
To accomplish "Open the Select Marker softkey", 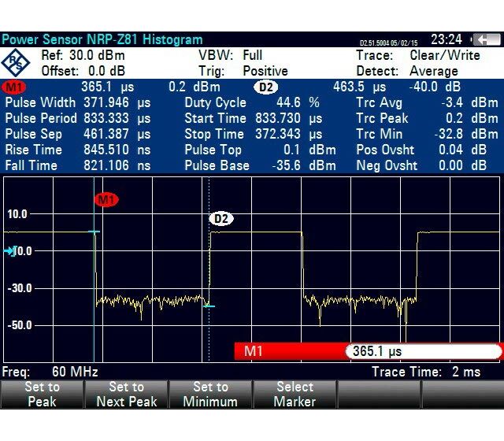I will click(294, 394).
